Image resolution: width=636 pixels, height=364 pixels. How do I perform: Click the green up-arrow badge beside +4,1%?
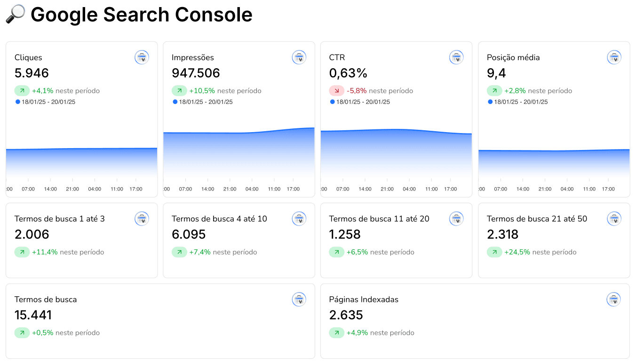click(22, 91)
